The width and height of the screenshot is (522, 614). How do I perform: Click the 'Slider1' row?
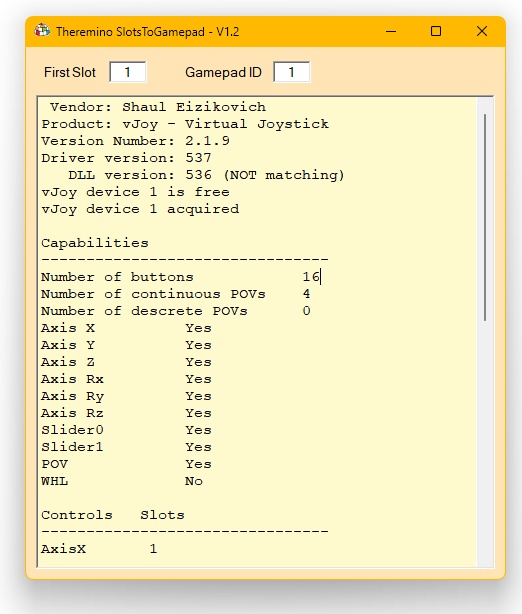pos(126,447)
